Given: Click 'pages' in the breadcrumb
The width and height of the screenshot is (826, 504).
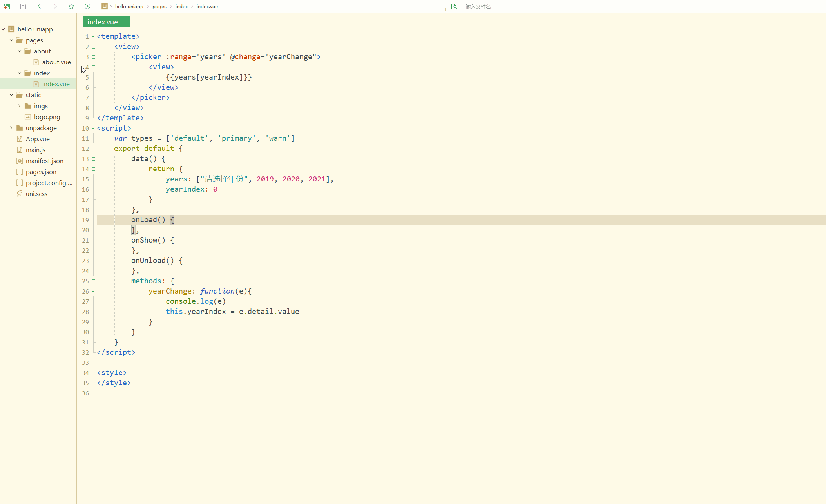Looking at the screenshot, I should point(159,7).
